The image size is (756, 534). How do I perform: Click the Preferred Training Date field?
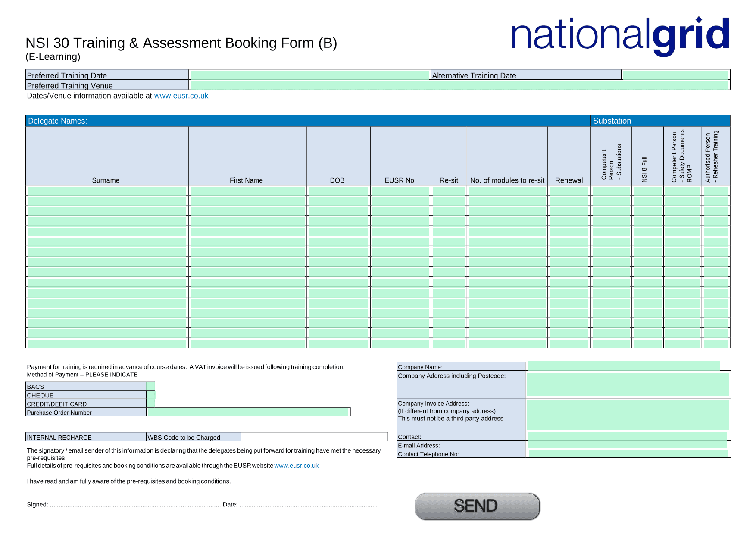(x=309, y=75)
